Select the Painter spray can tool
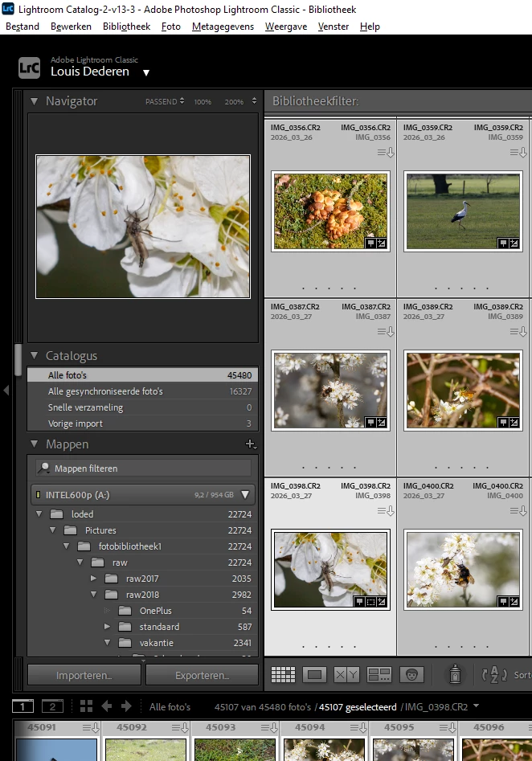 [455, 674]
